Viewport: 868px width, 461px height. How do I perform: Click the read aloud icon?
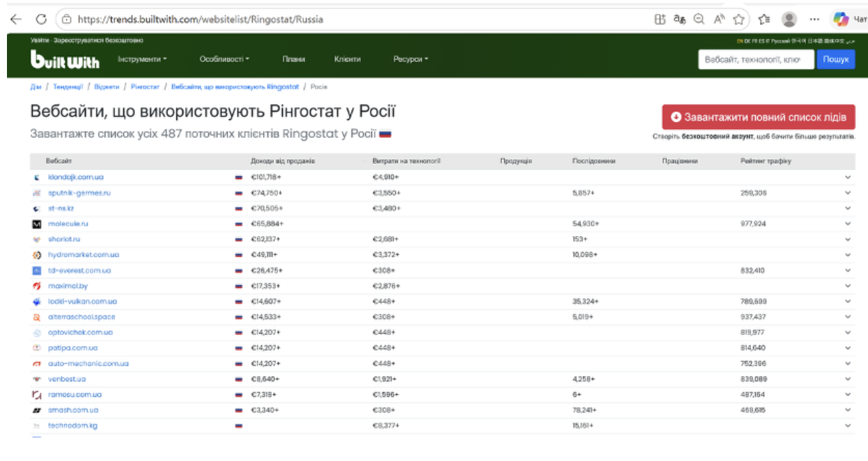[x=719, y=19]
